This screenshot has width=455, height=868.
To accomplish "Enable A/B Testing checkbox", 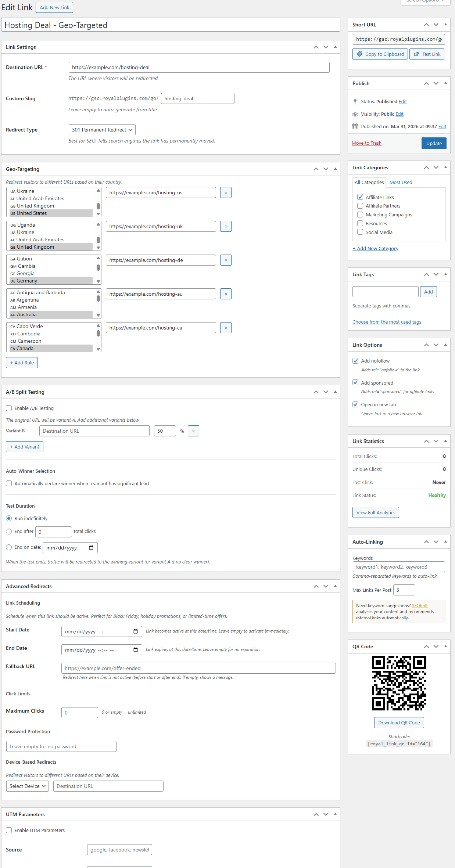I will 9,408.
